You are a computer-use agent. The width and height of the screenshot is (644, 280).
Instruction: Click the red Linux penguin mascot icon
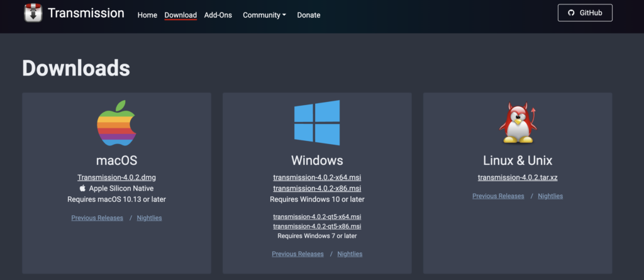pyautogui.click(x=518, y=123)
